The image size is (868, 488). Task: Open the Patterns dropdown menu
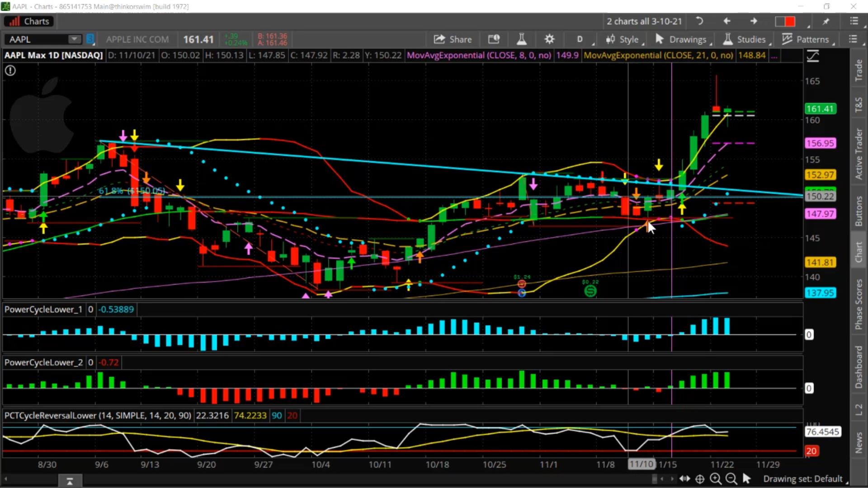808,39
